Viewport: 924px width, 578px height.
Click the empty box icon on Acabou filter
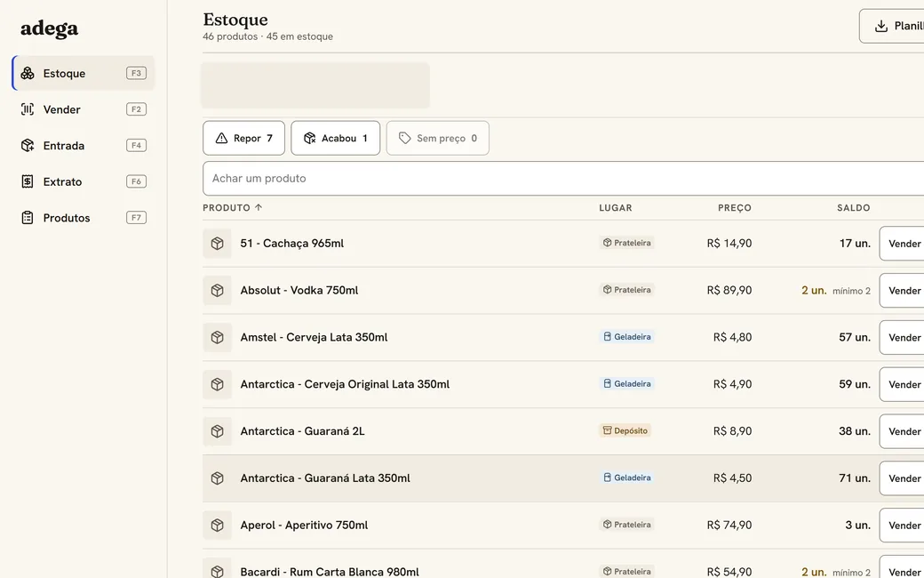click(309, 138)
